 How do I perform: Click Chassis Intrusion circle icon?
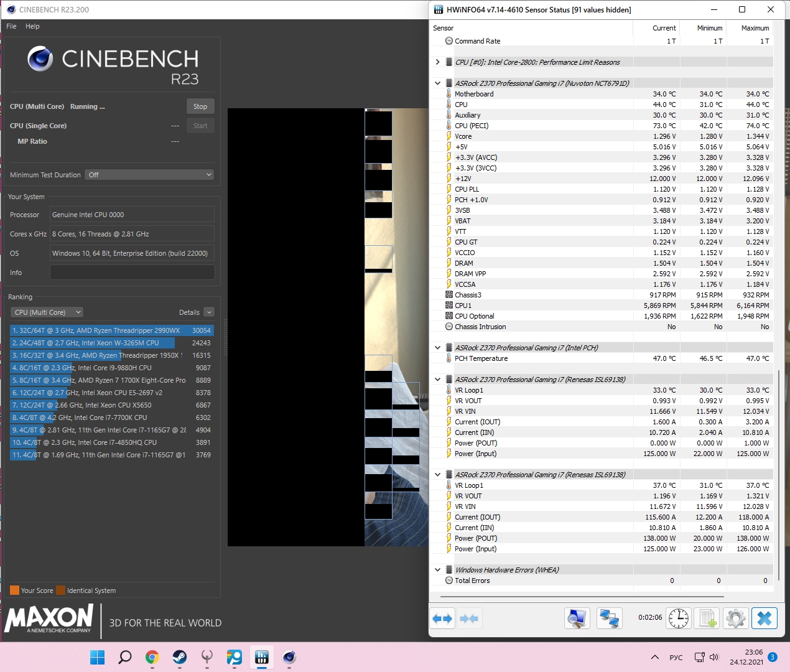[x=449, y=327]
